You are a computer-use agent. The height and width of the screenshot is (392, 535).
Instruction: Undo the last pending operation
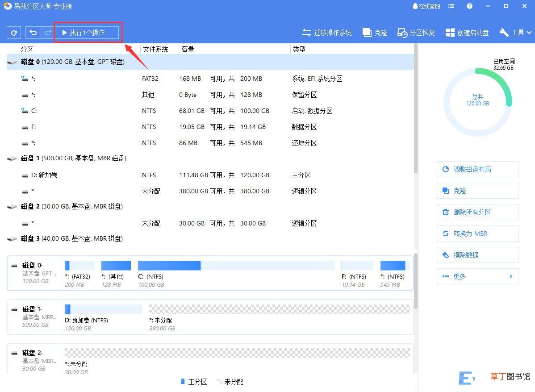tap(33, 33)
